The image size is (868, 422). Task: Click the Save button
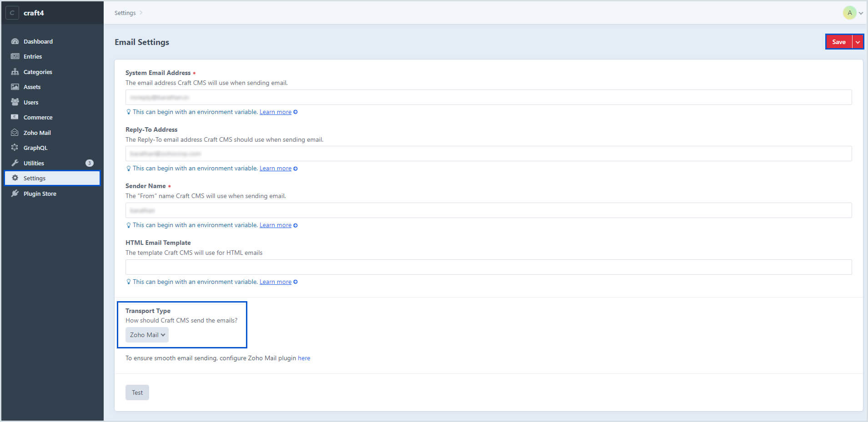tap(839, 42)
